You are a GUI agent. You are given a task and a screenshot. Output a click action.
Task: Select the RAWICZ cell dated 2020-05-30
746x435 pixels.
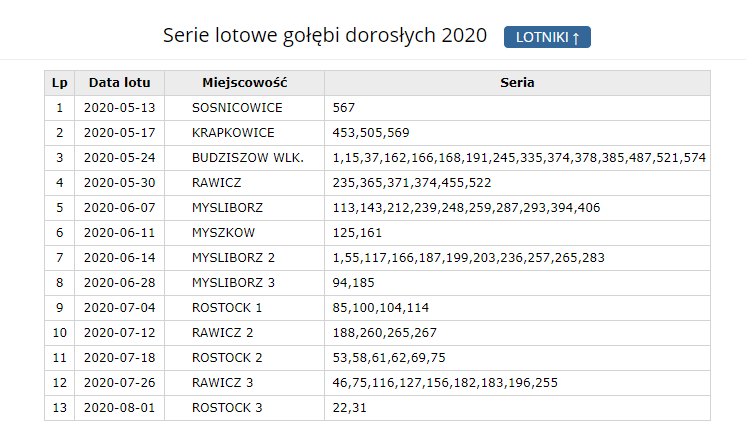(217, 183)
